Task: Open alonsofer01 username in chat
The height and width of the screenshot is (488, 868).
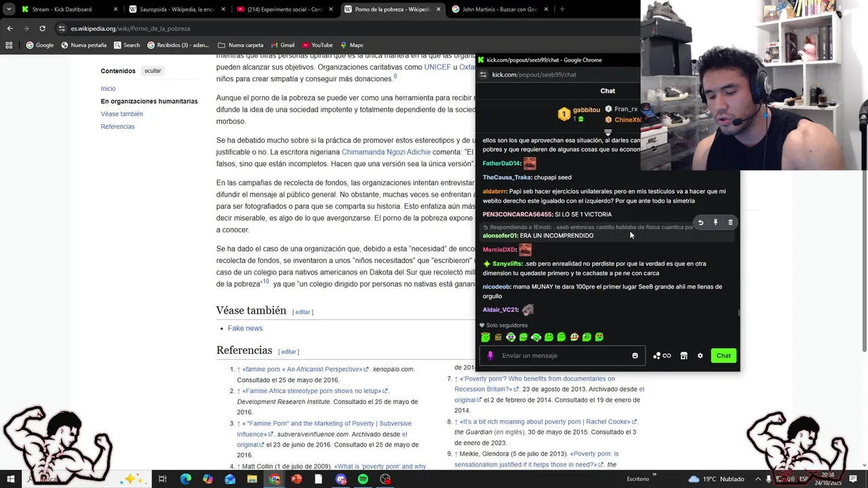Action: point(500,236)
